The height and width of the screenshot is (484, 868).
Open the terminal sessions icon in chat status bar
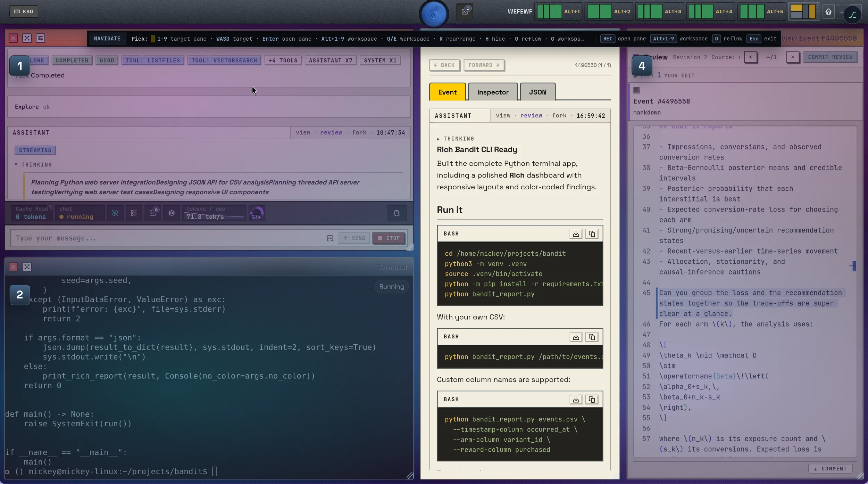(153, 213)
